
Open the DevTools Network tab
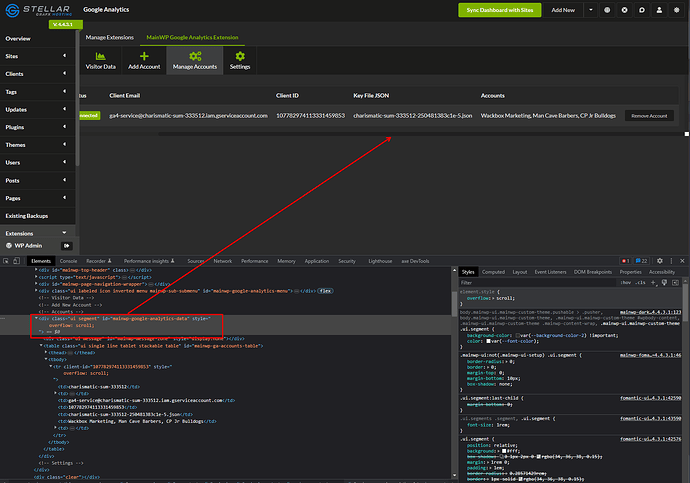(223, 261)
